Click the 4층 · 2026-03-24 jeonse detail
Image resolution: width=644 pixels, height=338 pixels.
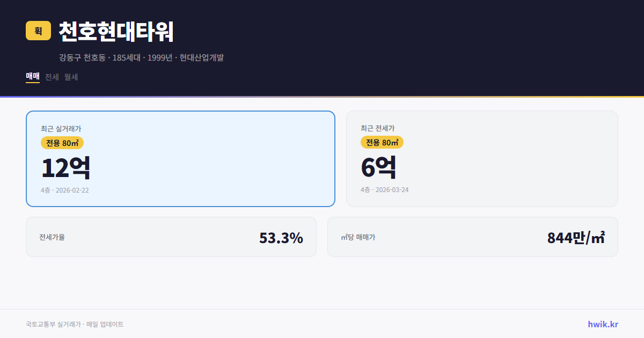click(383, 190)
